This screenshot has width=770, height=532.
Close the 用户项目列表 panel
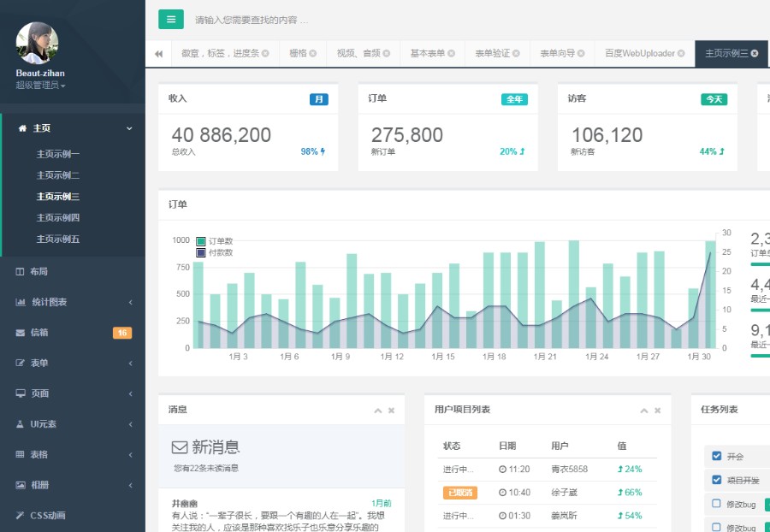point(658,411)
